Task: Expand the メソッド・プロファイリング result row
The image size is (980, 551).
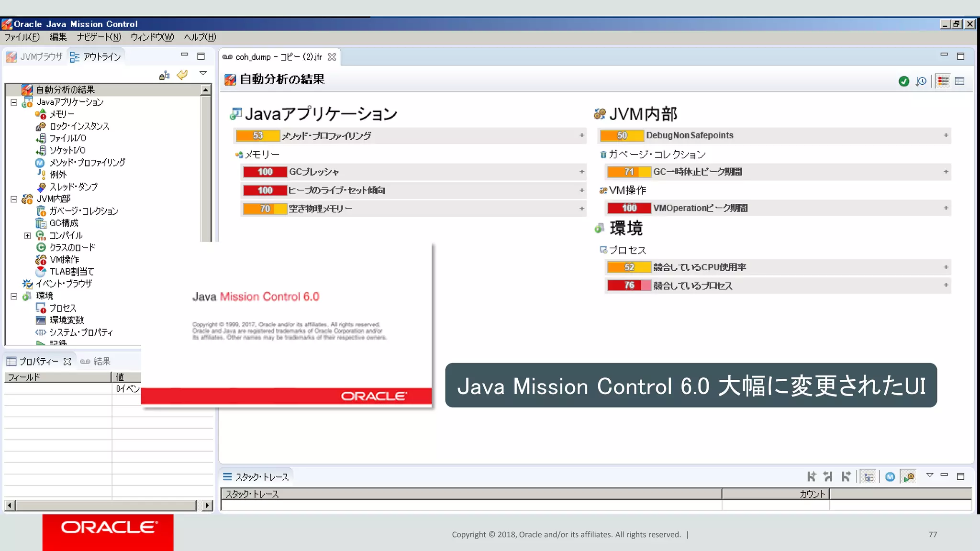Action: click(582, 135)
